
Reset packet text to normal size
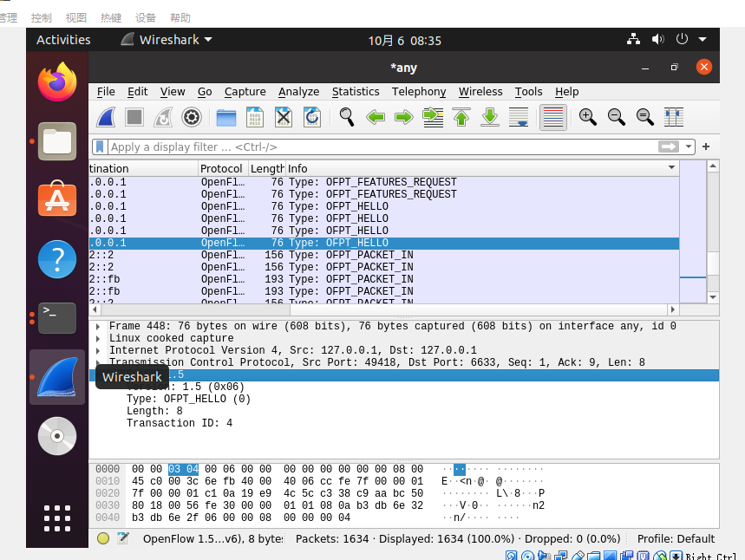[644, 117]
